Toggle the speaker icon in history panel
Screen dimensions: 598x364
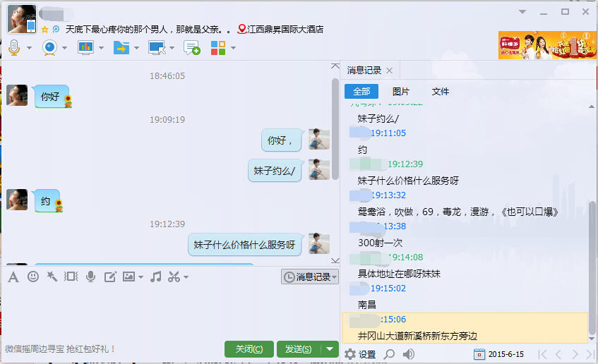point(409,354)
